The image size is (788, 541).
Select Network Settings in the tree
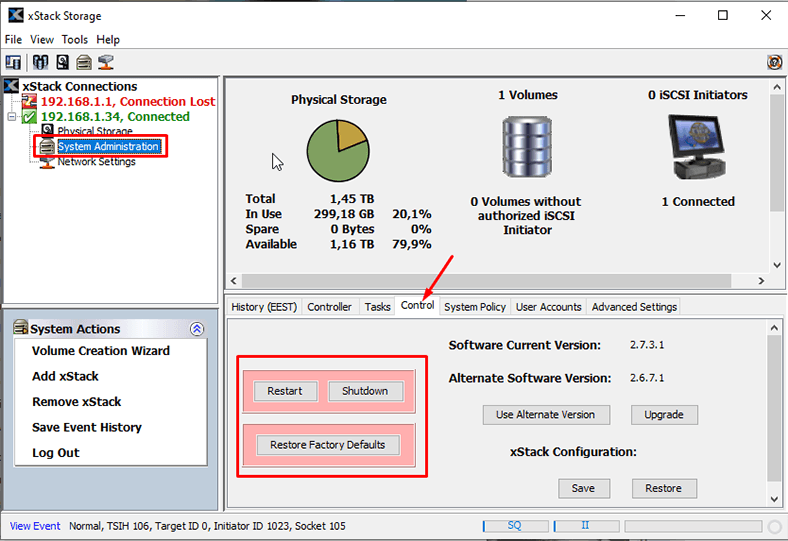[96, 162]
